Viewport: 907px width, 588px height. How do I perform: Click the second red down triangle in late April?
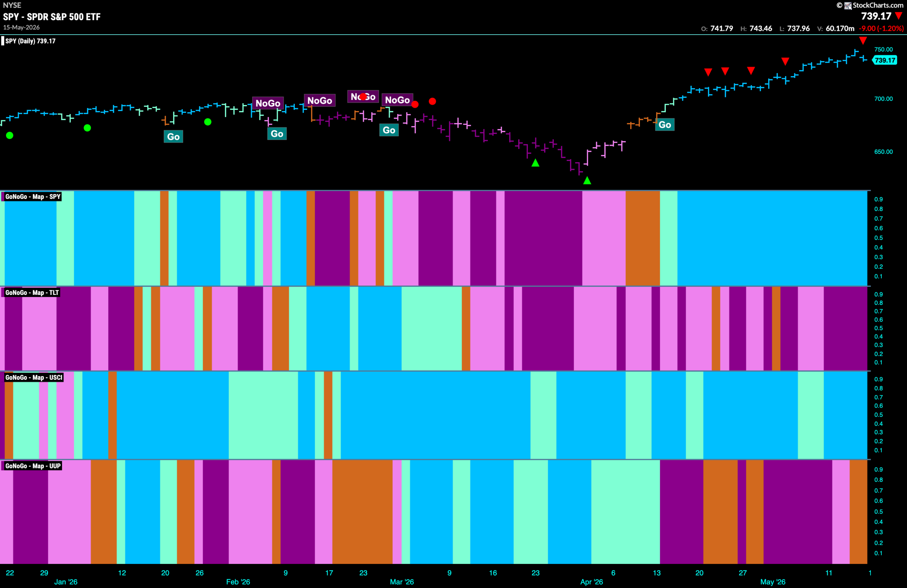[725, 71]
